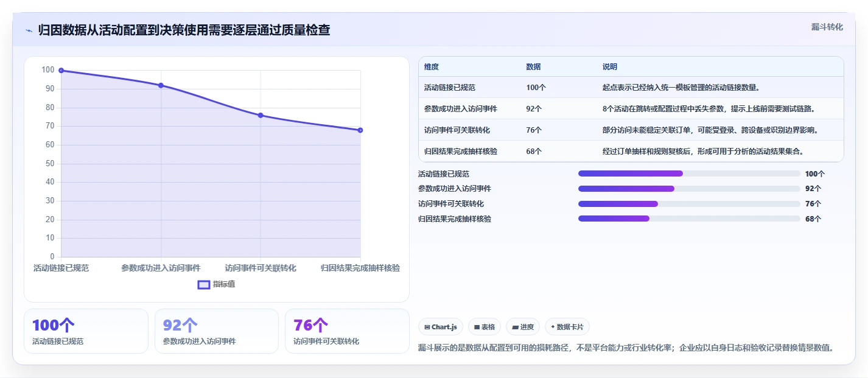Click the 100个 data card

click(86, 331)
